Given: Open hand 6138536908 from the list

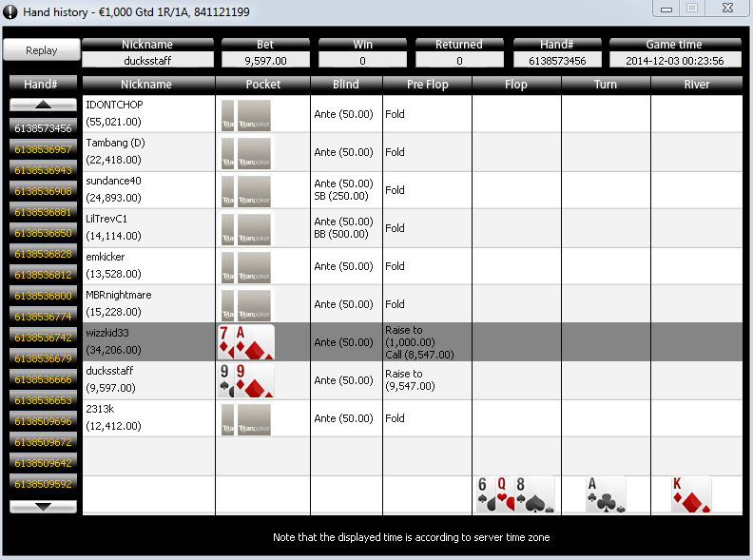Looking at the screenshot, I should point(43,191).
